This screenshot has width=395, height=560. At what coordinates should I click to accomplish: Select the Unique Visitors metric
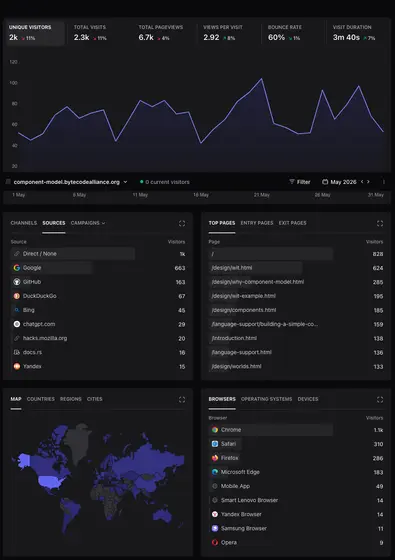(x=35, y=33)
